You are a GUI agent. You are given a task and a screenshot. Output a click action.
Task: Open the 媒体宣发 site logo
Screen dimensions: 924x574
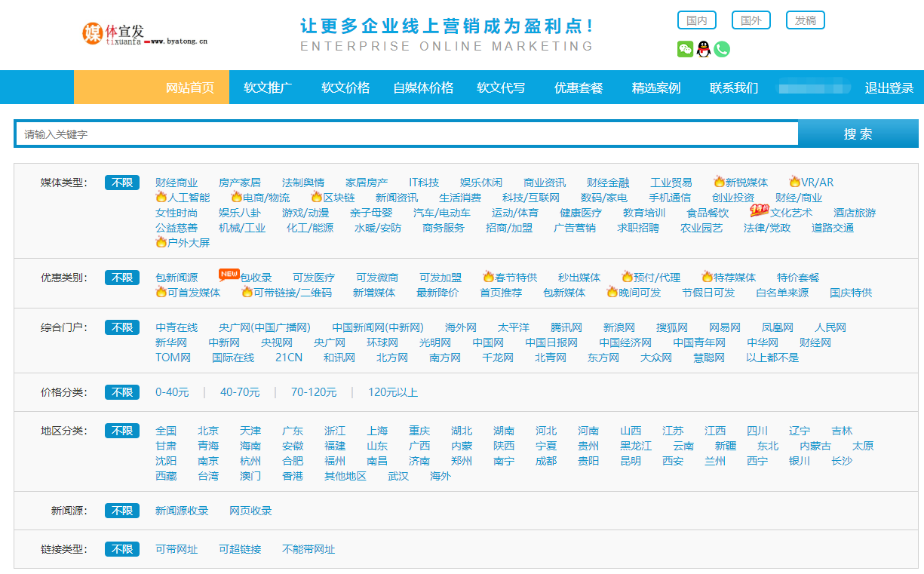point(145,33)
